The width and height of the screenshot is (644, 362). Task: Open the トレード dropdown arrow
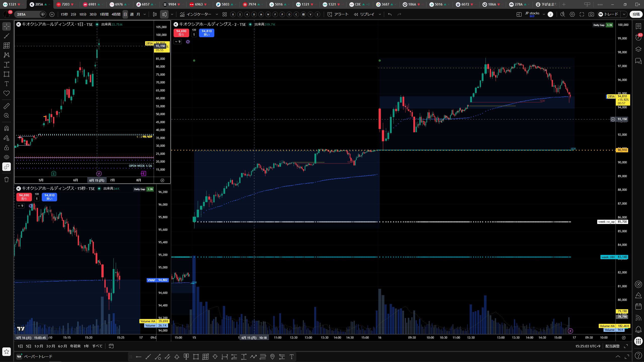point(624,14)
